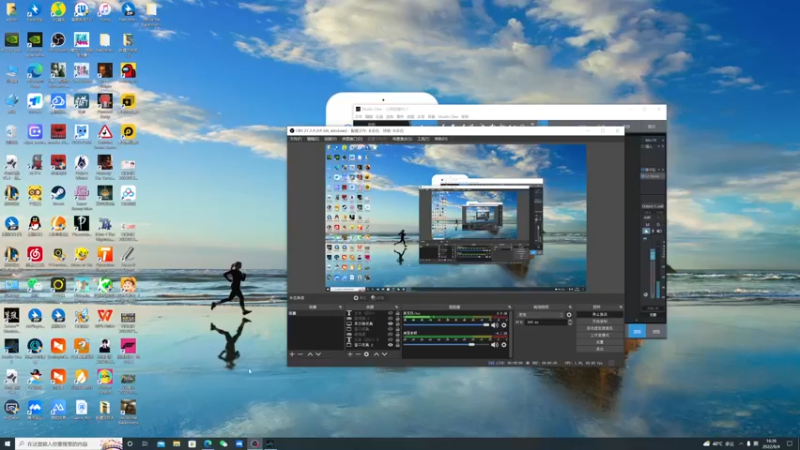Open OBS 设置 settings button
Image resolution: width=800 pixels, height=450 pixels.
(x=599, y=342)
